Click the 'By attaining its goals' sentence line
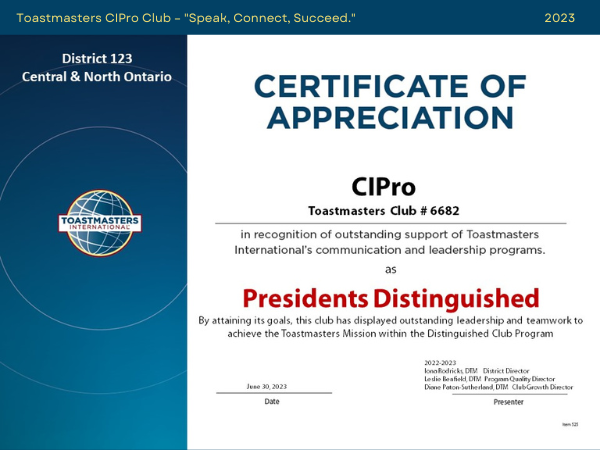 [390, 320]
